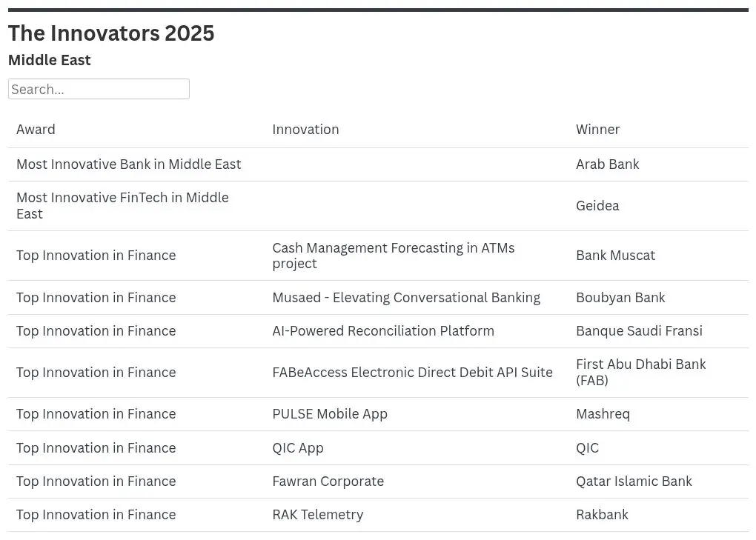Click the RAK Telemetry innovation cell
Image resolution: width=756 pixels, height=540 pixels.
coord(317,515)
